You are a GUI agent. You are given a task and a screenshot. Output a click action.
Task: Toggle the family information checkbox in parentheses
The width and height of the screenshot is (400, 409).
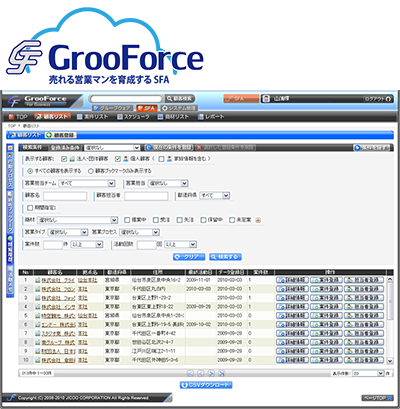coord(161,159)
